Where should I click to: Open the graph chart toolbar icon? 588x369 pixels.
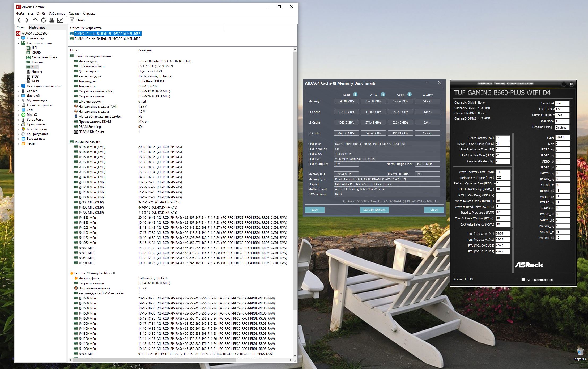pos(60,20)
